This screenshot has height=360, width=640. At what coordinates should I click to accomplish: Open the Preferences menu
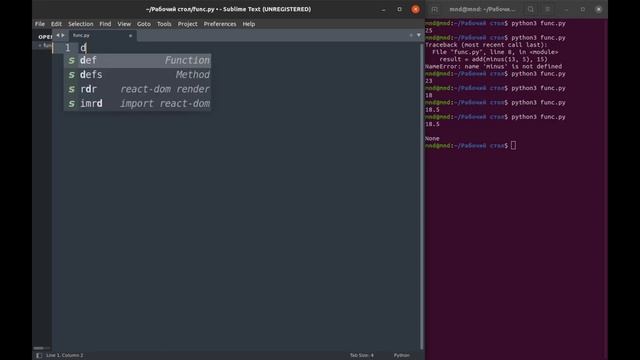point(220,24)
